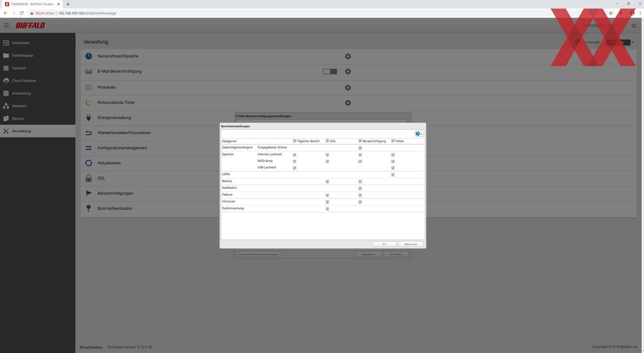Open Dateifreigabe in the sidebar
This screenshot has width=644, height=353.
pos(22,55)
